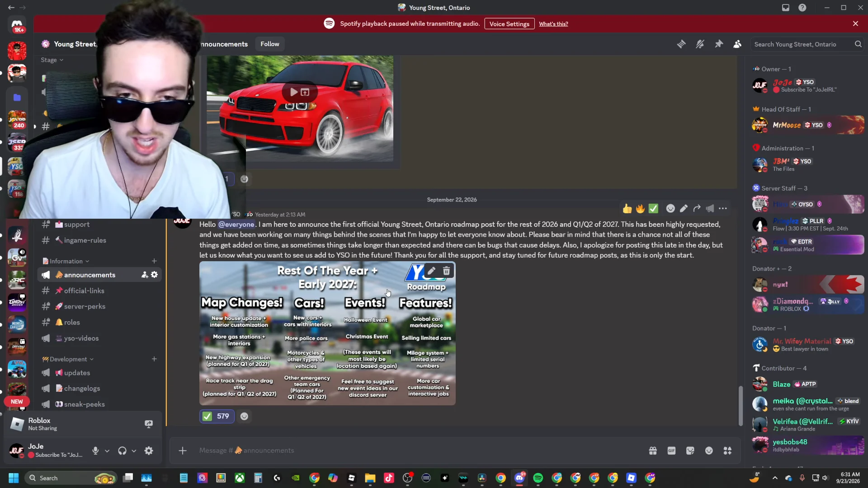Expand the Stage dropdown
This screenshot has height=488, width=868.
(52, 60)
